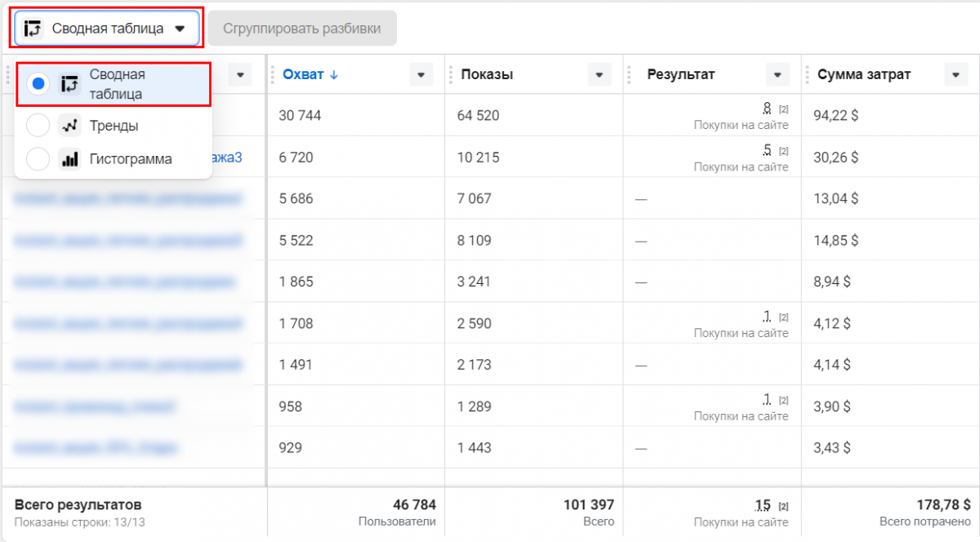Viewport: 980px width, 542px height.
Task: Click the Показы value 10 215
Action: click(x=478, y=157)
